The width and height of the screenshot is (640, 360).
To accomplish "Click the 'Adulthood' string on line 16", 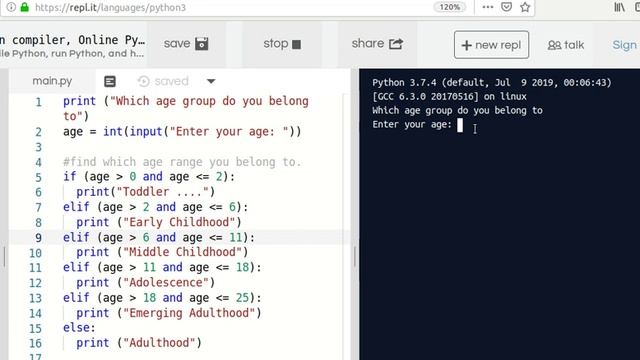I will pyautogui.click(x=159, y=343).
